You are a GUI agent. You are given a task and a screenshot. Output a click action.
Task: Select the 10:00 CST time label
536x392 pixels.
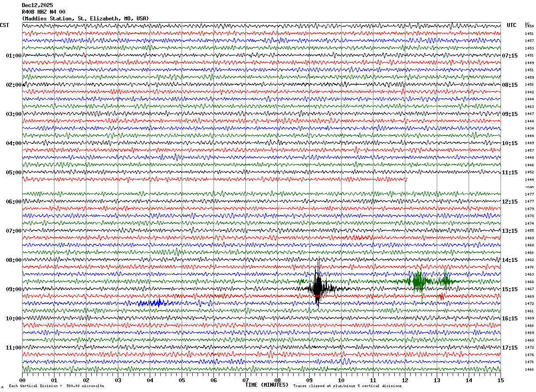(13, 319)
